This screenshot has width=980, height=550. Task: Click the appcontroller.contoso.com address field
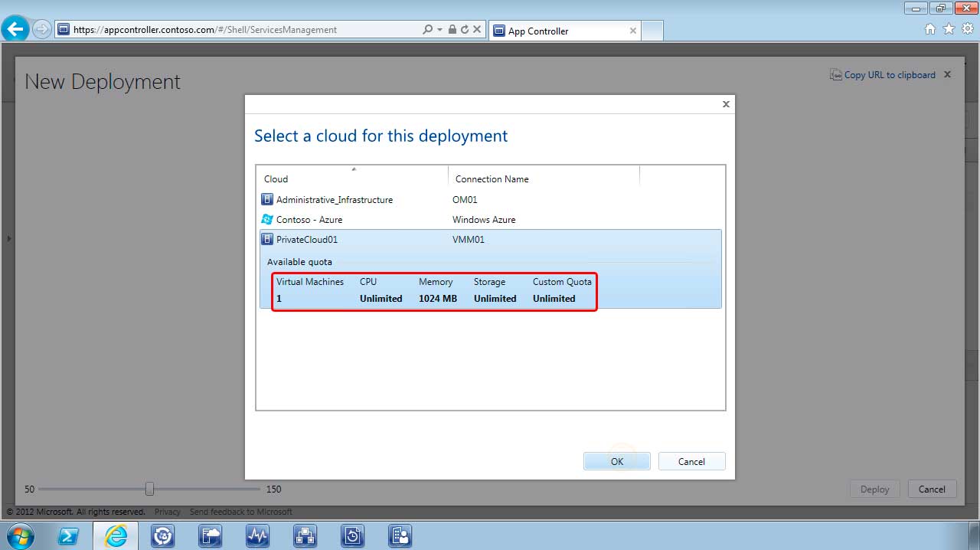pos(239,29)
